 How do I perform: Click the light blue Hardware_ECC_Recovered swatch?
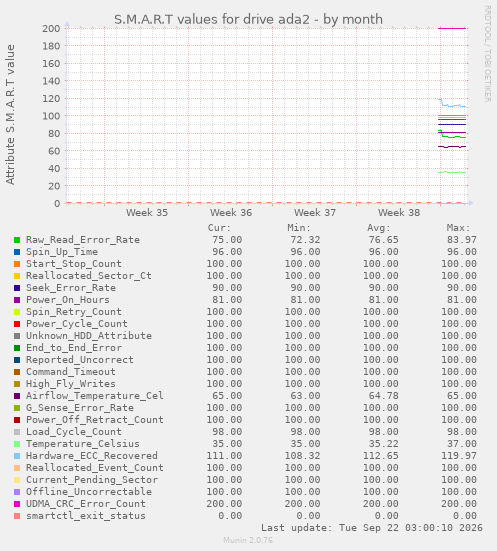click(x=17, y=456)
